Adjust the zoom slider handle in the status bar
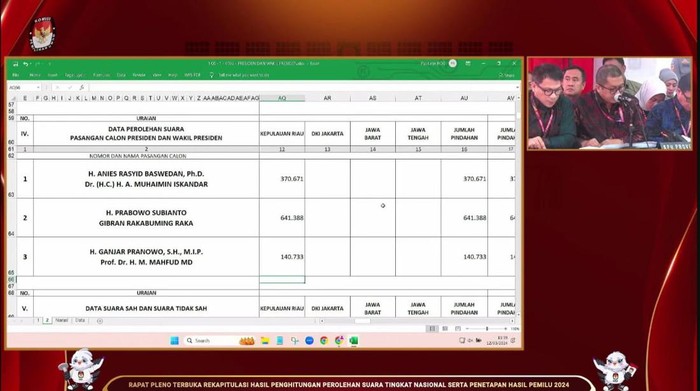This screenshot has width=700, height=391. (x=487, y=329)
